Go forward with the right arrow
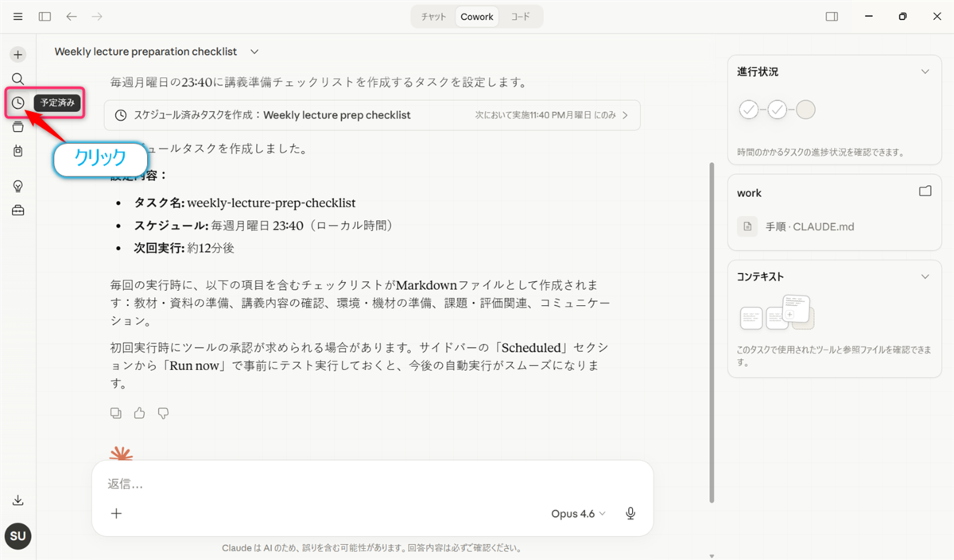Screen dimensions: 954x560 pos(97,16)
